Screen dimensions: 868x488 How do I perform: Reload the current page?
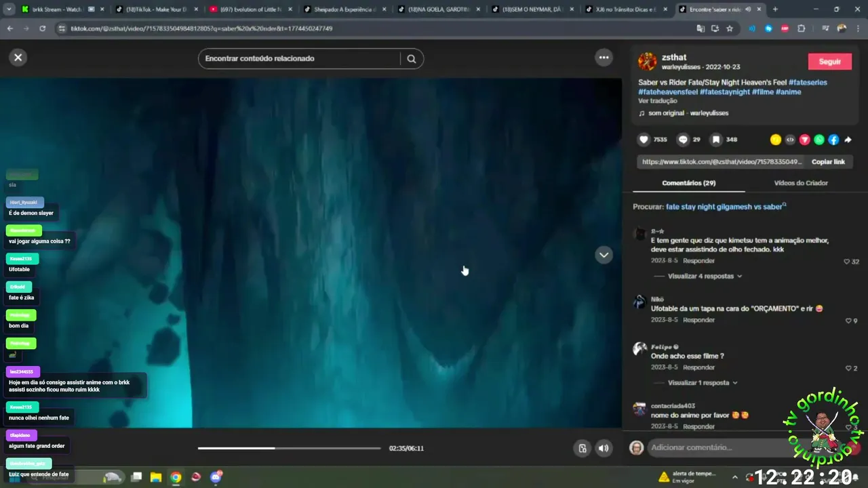tap(42, 28)
